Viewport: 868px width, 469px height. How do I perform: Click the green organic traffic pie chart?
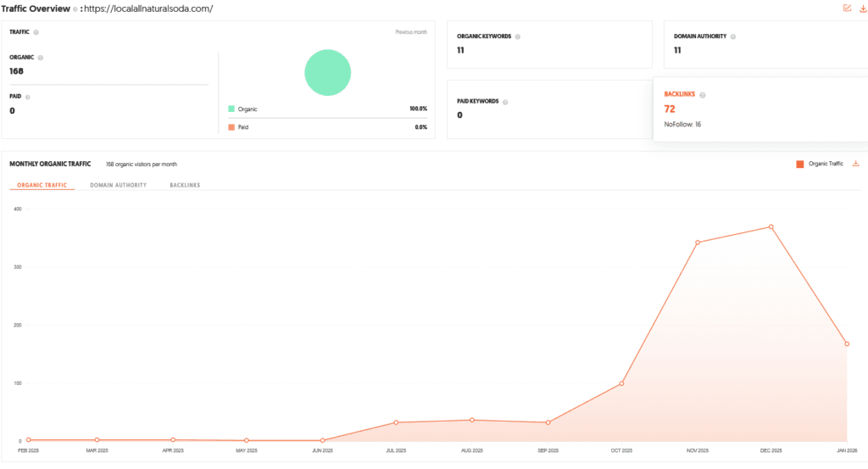(x=327, y=72)
